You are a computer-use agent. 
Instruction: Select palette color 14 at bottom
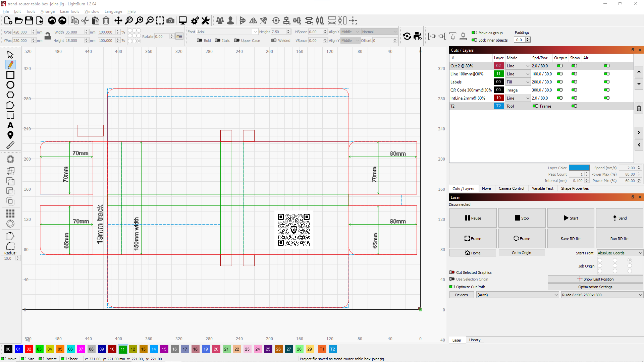154,349
